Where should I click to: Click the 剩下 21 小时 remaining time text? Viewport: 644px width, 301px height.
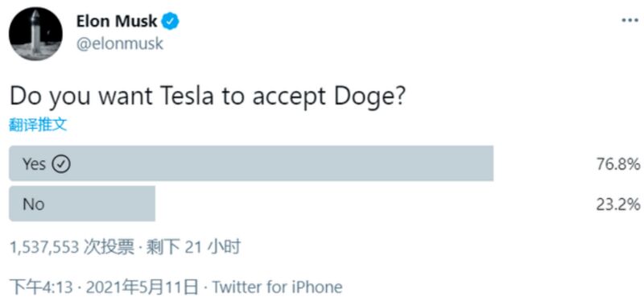tap(193, 247)
